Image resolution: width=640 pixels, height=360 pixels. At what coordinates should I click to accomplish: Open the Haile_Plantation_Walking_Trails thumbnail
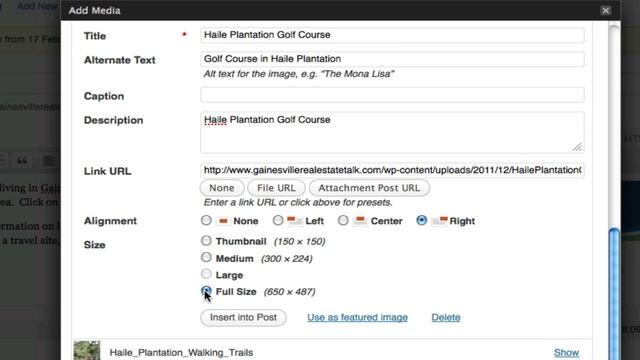(x=87, y=351)
